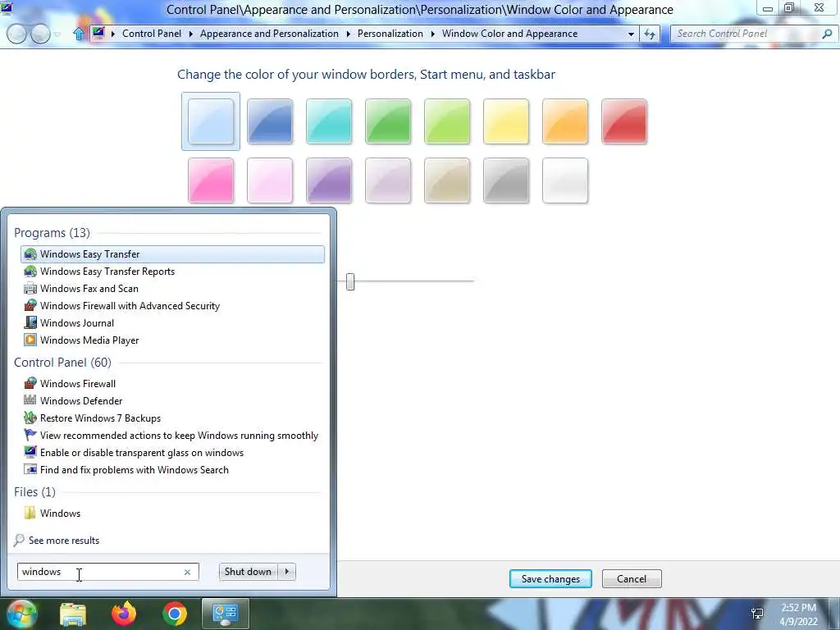The width and height of the screenshot is (840, 630).
Task: Click the Cancel button
Action: pos(632,578)
